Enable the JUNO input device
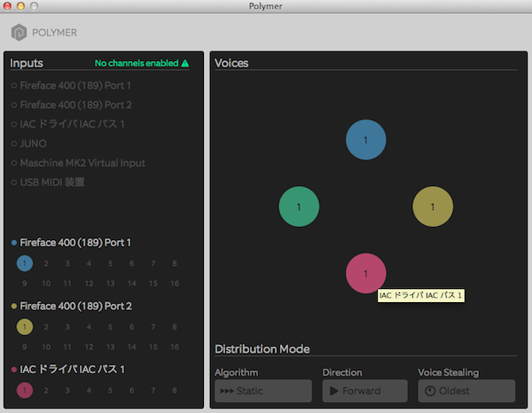This screenshot has width=532, height=413. pos(29,144)
